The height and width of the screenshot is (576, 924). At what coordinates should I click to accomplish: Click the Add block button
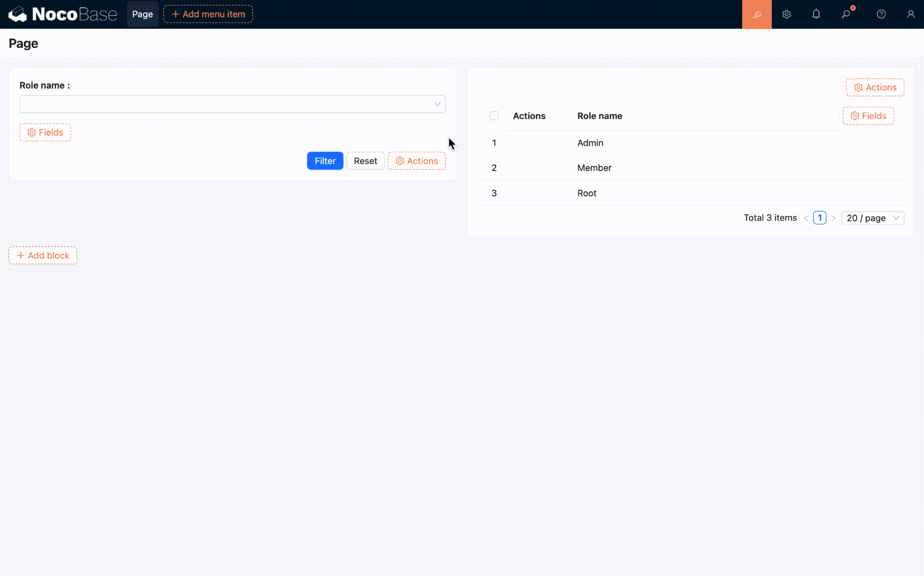click(x=43, y=256)
